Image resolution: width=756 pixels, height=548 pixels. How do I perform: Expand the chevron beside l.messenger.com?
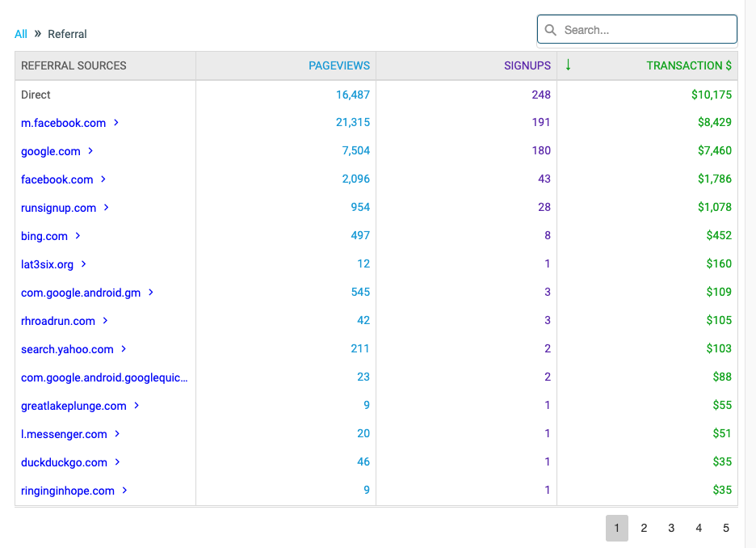[117, 434]
